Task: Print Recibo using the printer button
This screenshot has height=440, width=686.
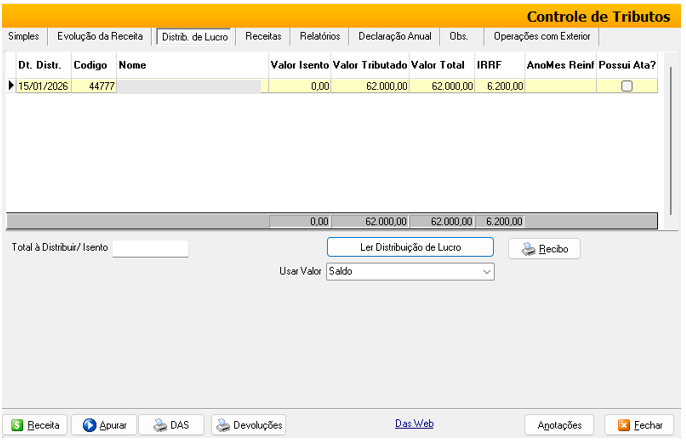Action: 544,249
